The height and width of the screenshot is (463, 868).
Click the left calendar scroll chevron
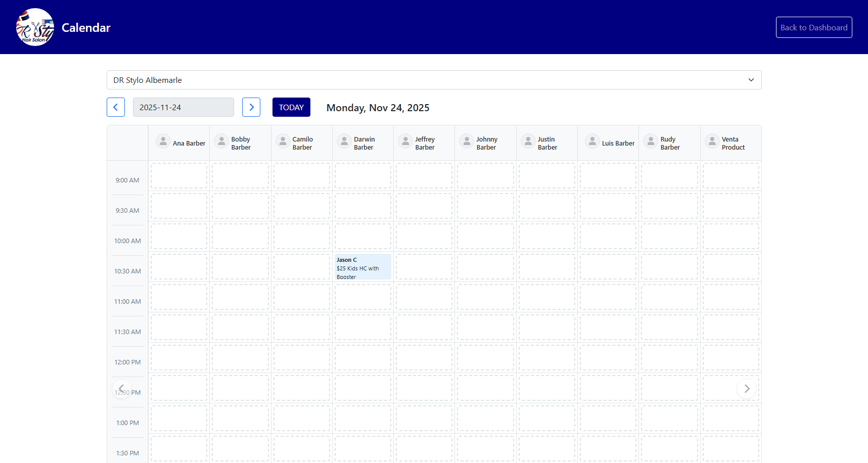click(122, 388)
